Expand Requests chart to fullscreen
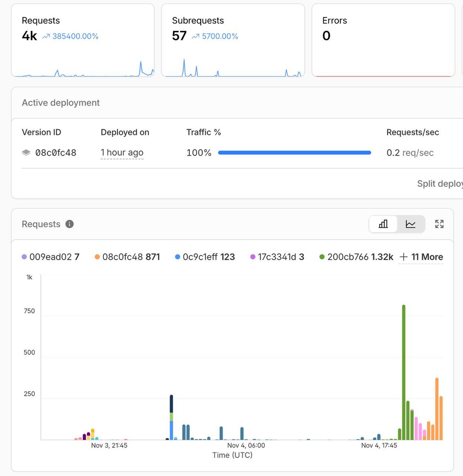 pyautogui.click(x=439, y=224)
